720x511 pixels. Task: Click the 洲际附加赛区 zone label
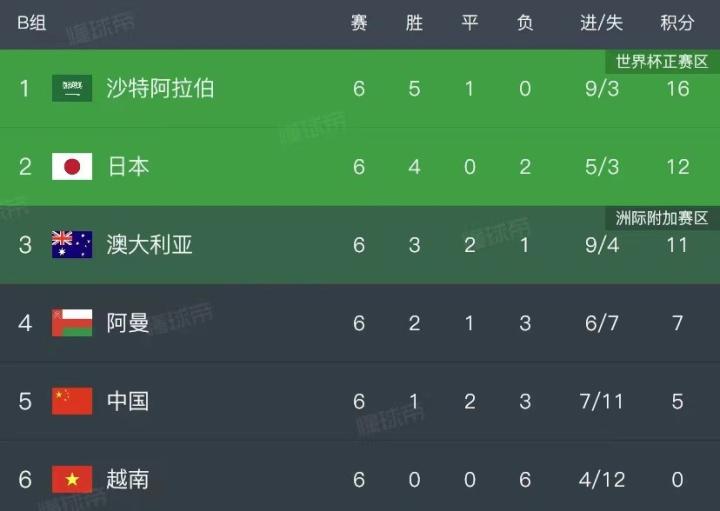click(662, 218)
